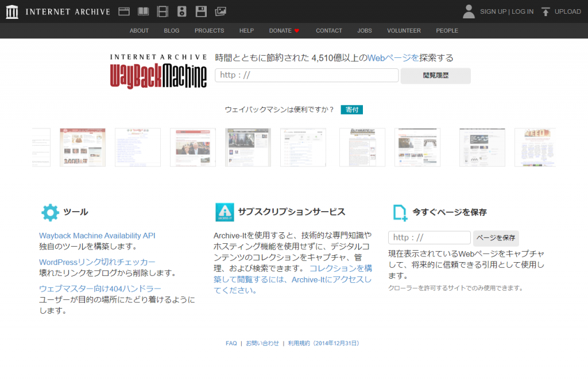Screen dimensions: 588x382
Task: Open the Wayback Machine Availability API link
Action: (x=97, y=235)
